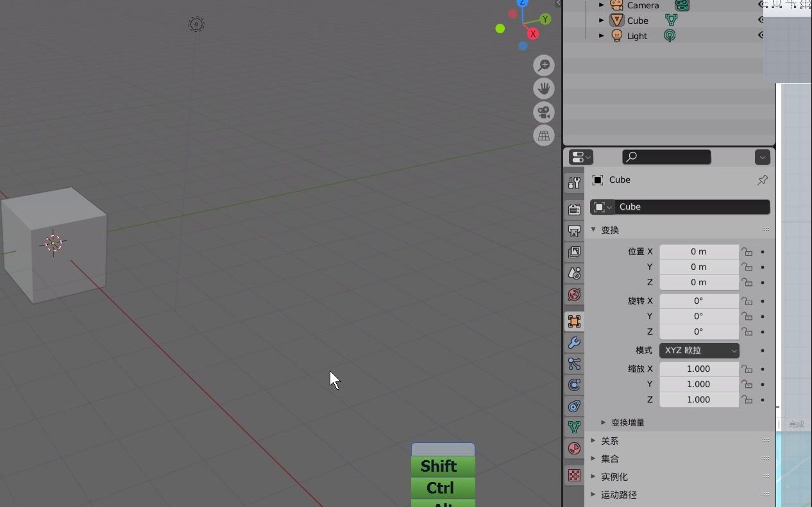Click the zoom magnifier in the viewport gizmo
Screen dimensions: 812x507
(543, 65)
